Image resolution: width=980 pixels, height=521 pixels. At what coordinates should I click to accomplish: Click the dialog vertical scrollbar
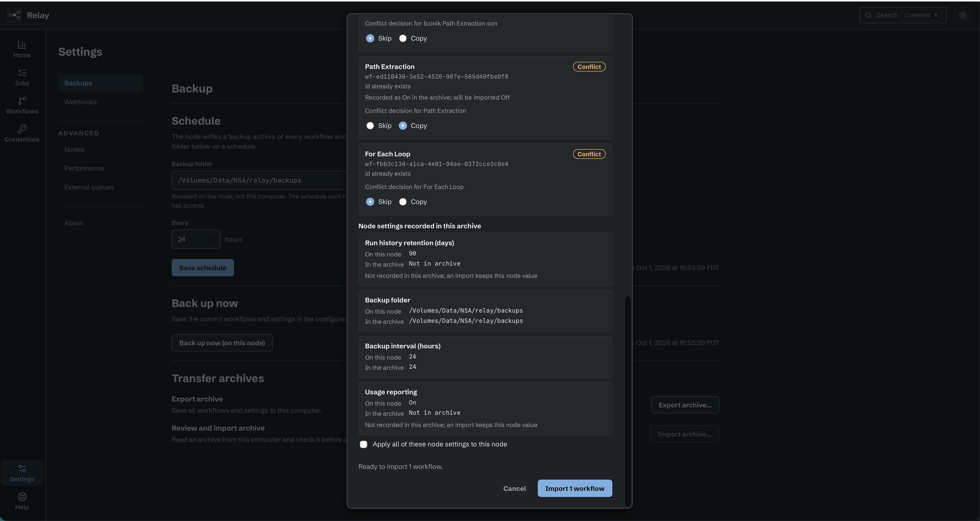628,401
